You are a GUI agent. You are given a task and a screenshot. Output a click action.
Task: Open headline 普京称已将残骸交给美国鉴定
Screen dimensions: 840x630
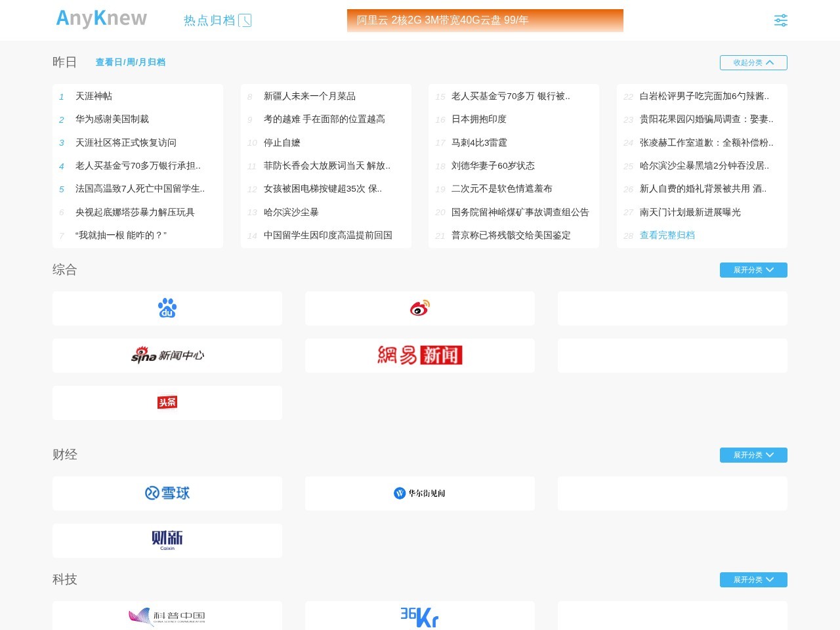511,235
